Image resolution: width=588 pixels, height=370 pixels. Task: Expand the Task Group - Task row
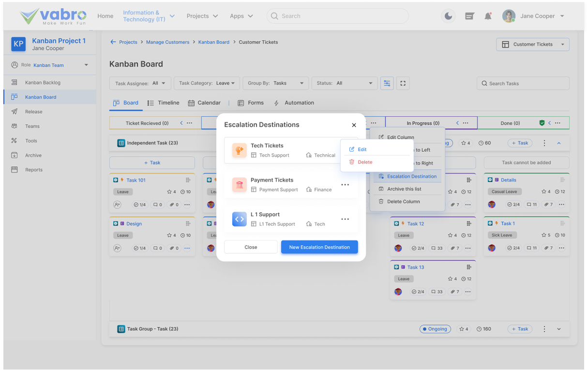pos(559,329)
